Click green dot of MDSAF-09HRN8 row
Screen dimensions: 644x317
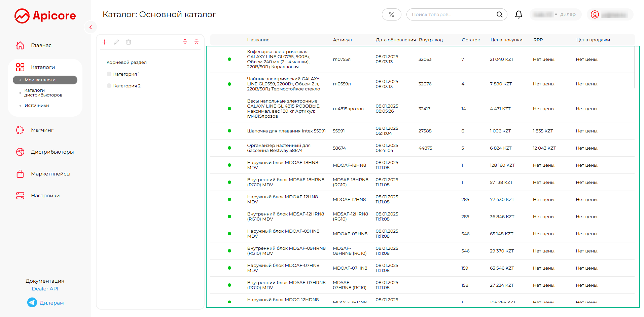click(229, 251)
